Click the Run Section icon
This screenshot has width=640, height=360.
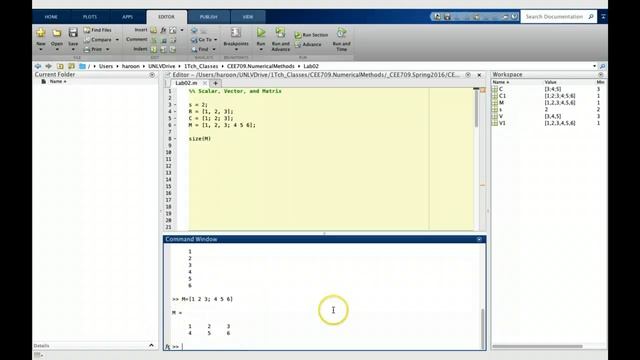pyautogui.click(x=298, y=35)
